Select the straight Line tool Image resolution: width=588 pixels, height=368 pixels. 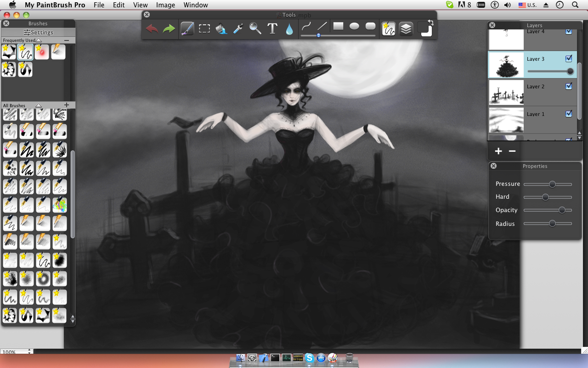tap(322, 26)
